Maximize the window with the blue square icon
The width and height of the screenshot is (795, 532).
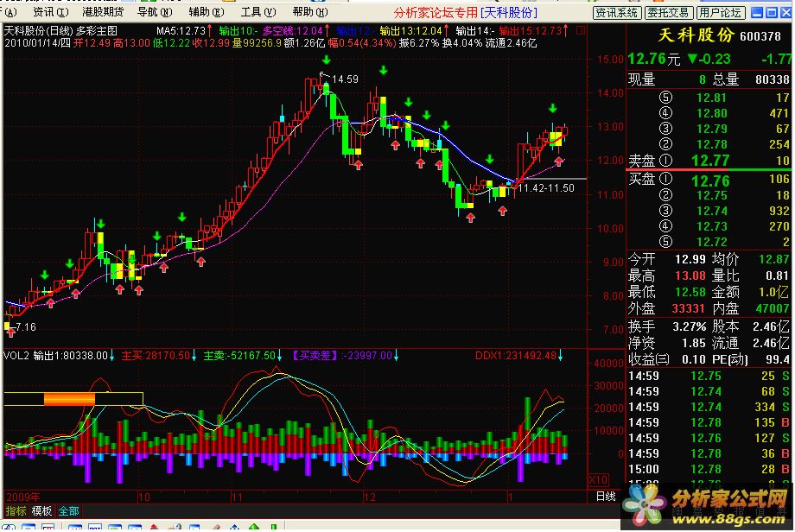point(771,13)
